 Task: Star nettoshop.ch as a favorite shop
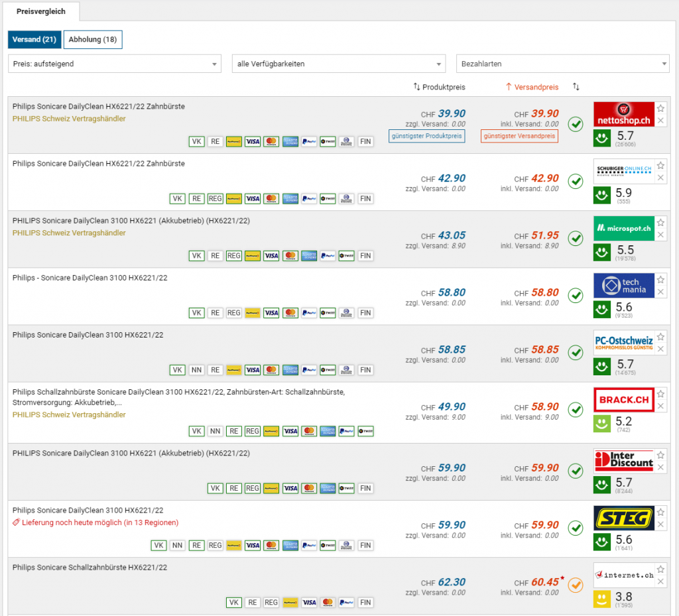[660, 108]
